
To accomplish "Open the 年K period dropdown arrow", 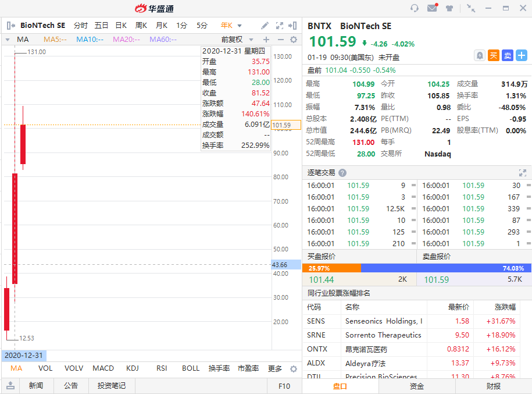I will pyautogui.click(x=240, y=26).
